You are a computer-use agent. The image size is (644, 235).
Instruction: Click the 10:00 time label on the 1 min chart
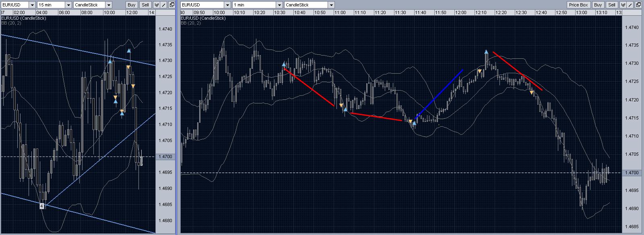tap(219, 12)
